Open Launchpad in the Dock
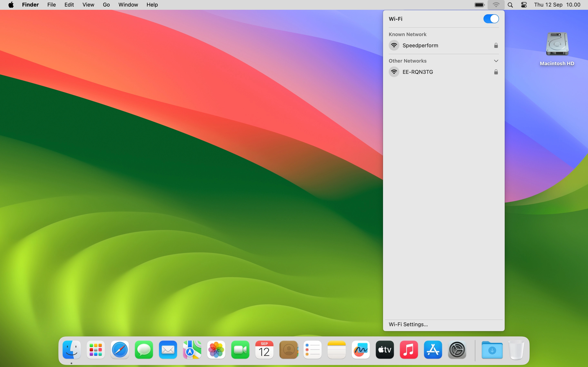 tap(96, 350)
